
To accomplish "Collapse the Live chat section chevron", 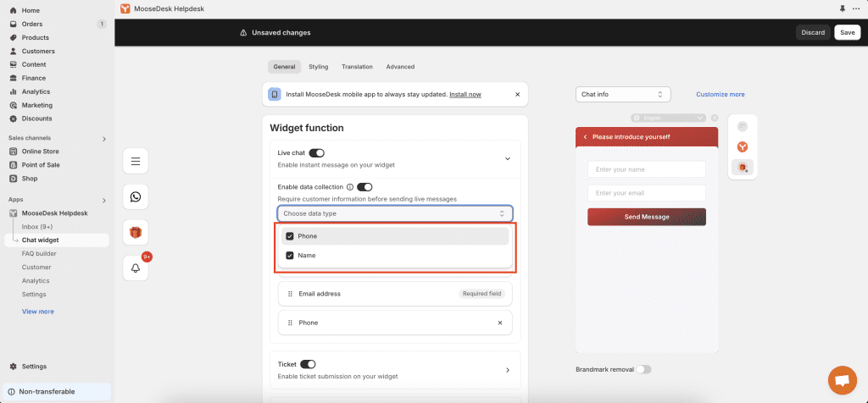I will coord(508,159).
